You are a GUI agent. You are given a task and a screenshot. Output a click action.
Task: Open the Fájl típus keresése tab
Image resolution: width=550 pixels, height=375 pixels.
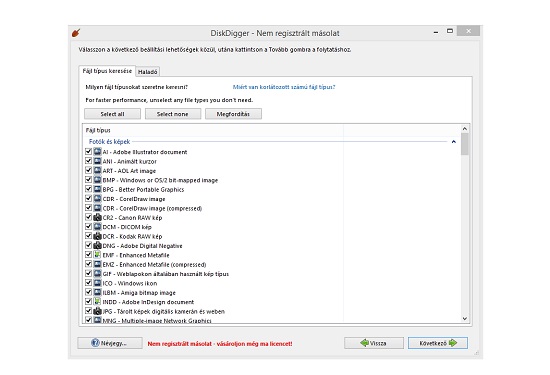click(x=107, y=71)
